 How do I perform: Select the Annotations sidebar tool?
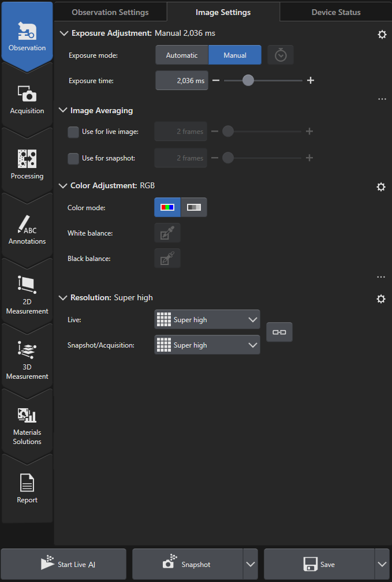(27, 229)
